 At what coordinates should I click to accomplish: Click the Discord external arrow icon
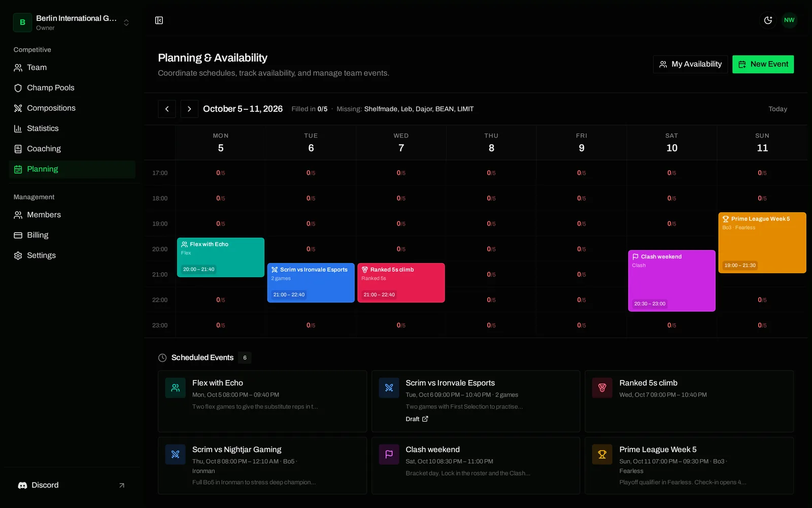pos(122,486)
